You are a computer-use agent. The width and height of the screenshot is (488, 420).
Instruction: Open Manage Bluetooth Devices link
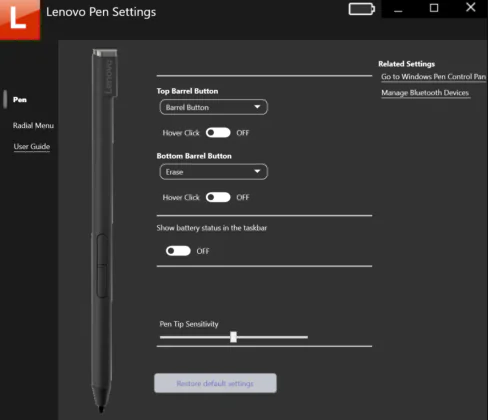[425, 93]
